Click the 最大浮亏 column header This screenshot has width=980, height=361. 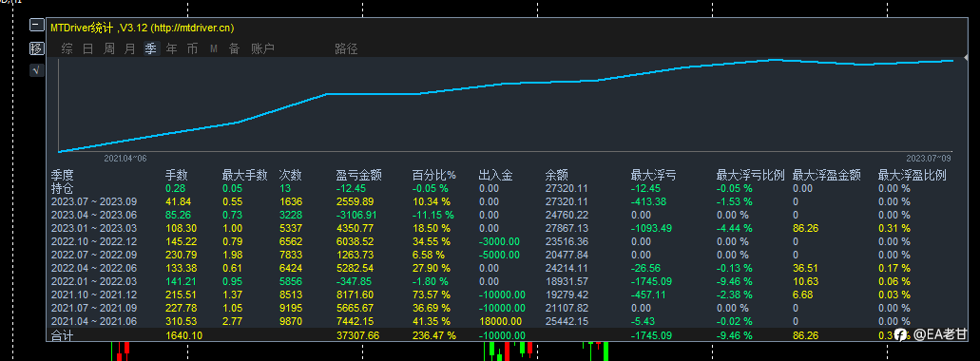(x=653, y=176)
